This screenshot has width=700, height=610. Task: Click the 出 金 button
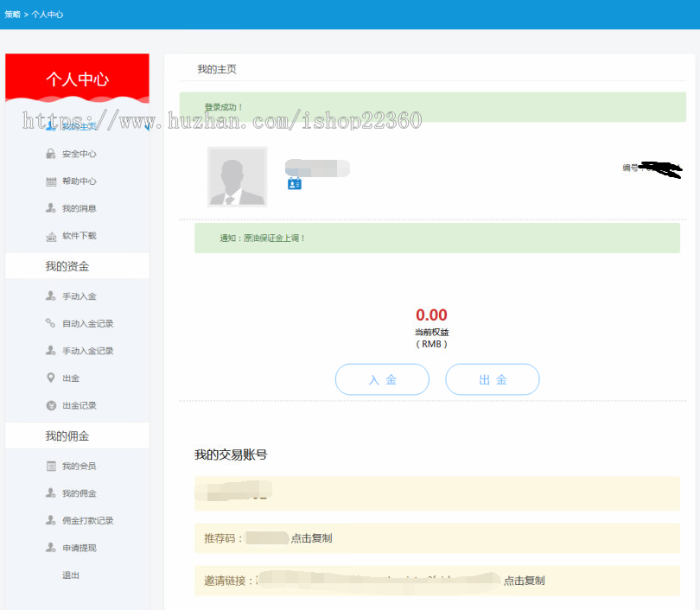[493, 379]
